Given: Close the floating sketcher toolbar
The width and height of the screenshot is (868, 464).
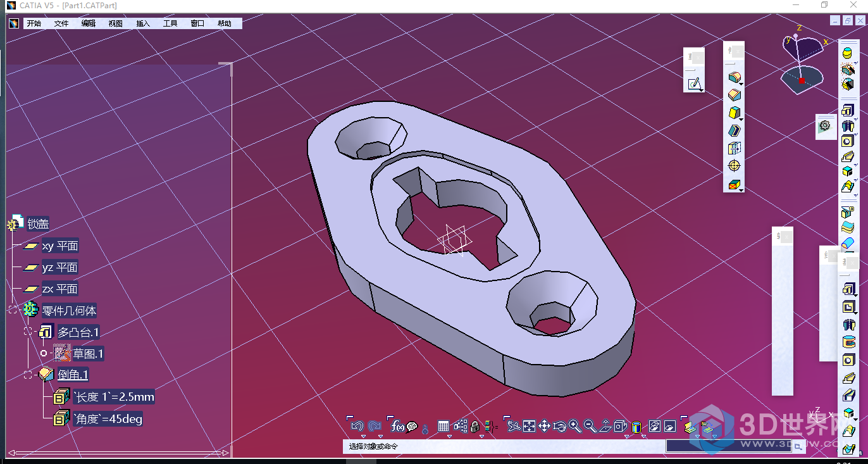Looking at the screenshot, I should coord(698,58).
